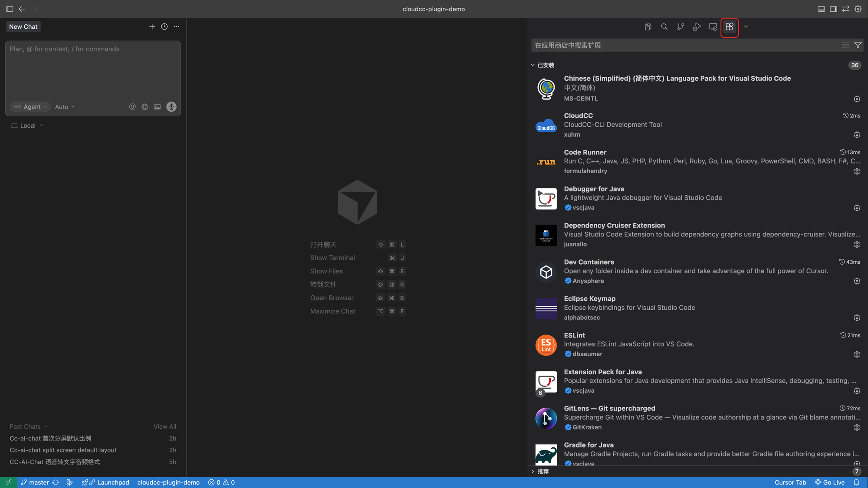Expand the 推荐 recommended section
The height and width of the screenshot is (488, 868).
pyautogui.click(x=542, y=471)
